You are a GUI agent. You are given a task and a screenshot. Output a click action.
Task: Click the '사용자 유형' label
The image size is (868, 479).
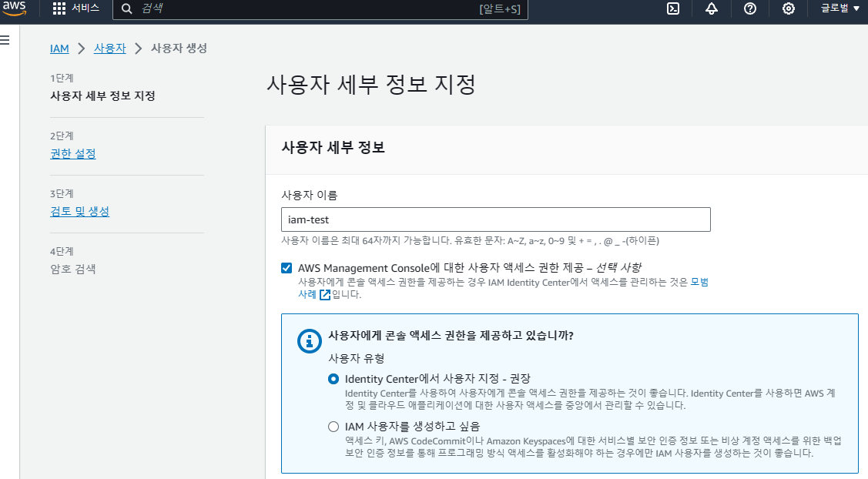(x=356, y=358)
